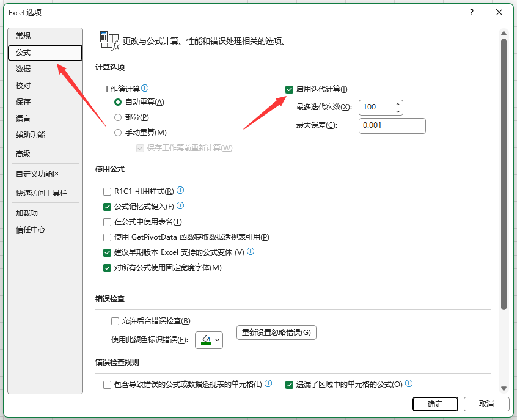The image size is (517, 420).
Task: Open the 语言 category
Action: 45,119
